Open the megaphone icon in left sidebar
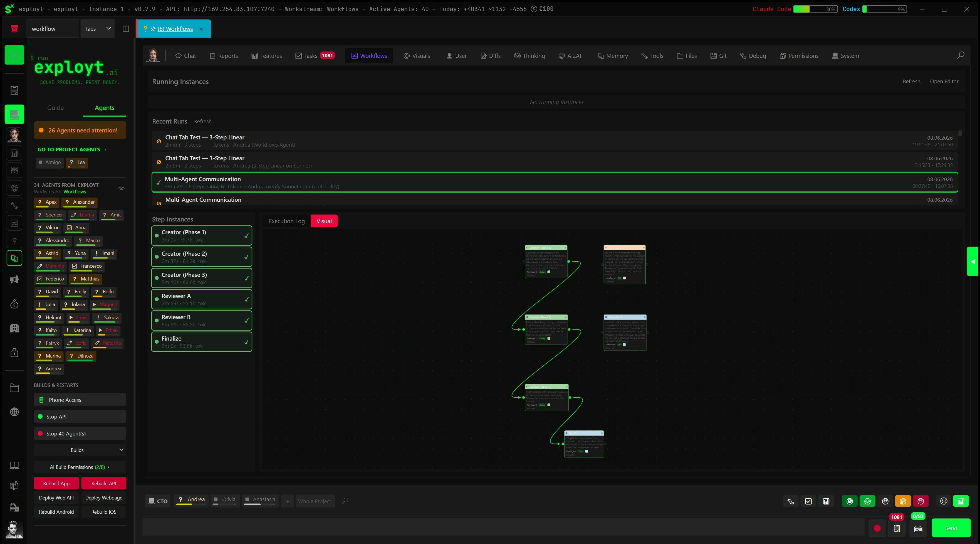 [14, 280]
